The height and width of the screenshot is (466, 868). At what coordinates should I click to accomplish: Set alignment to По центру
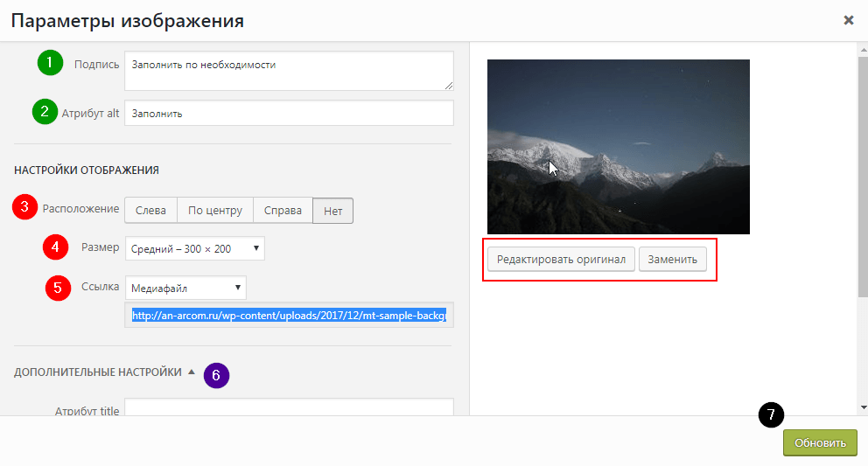(214, 211)
